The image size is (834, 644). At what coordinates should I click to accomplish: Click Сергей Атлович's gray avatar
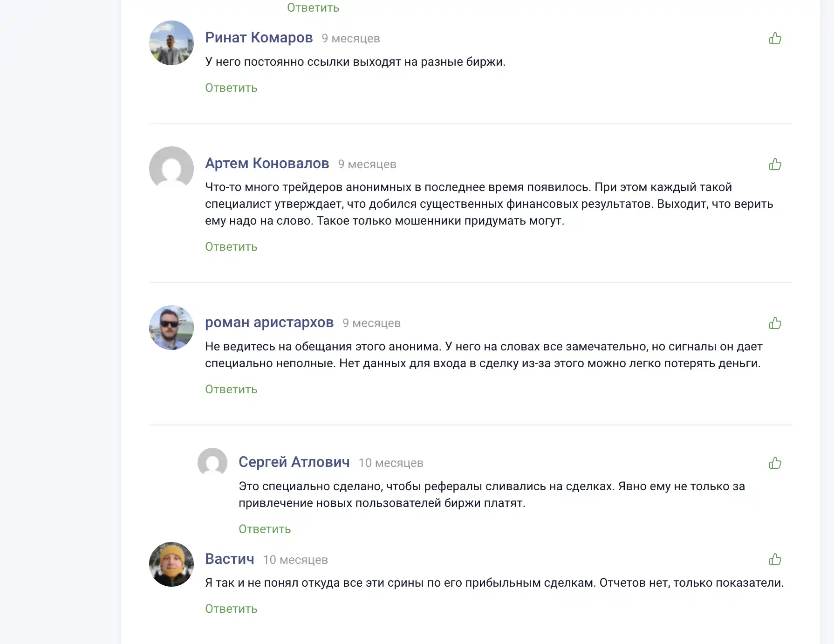pyautogui.click(x=212, y=463)
